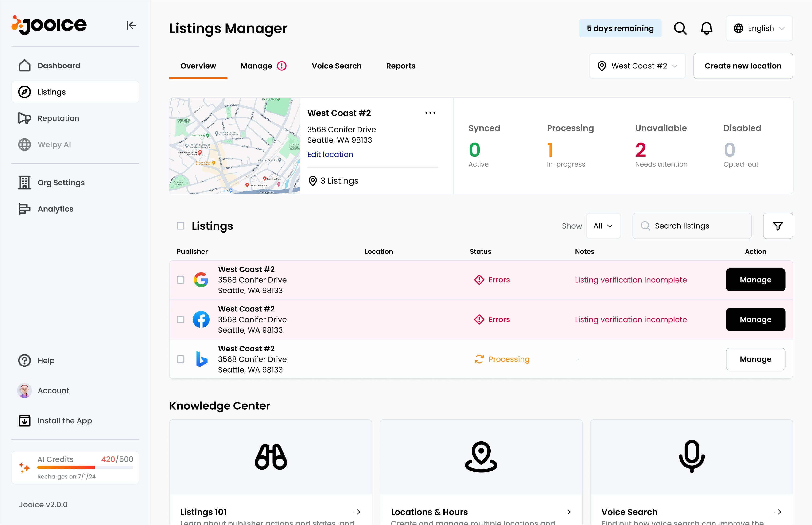Open the Manage tab with alert badge
This screenshot has width=812, height=525.
tap(256, 66)
